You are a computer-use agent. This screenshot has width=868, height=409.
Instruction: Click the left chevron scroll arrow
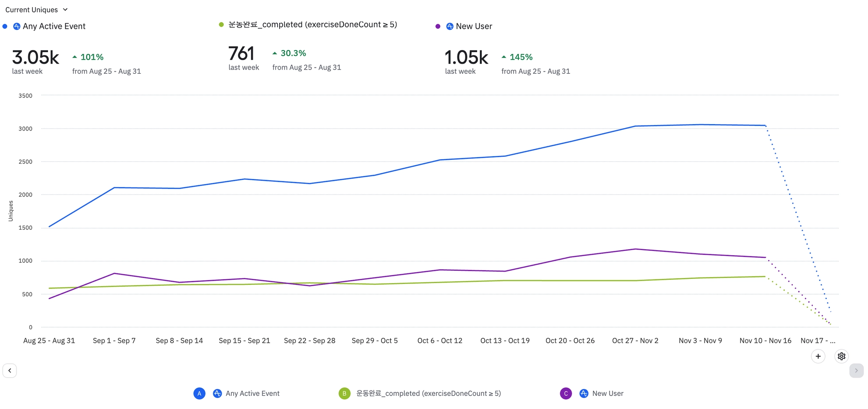click(10, 370)
